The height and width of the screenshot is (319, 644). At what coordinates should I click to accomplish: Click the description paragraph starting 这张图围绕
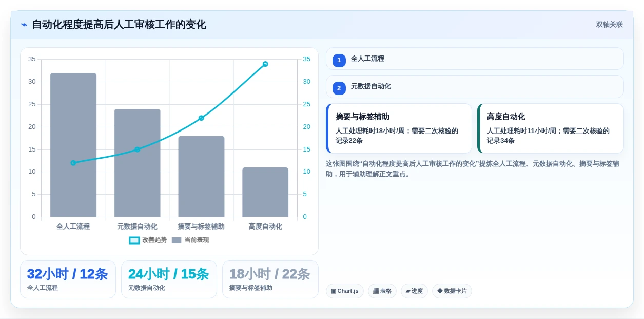473,169
